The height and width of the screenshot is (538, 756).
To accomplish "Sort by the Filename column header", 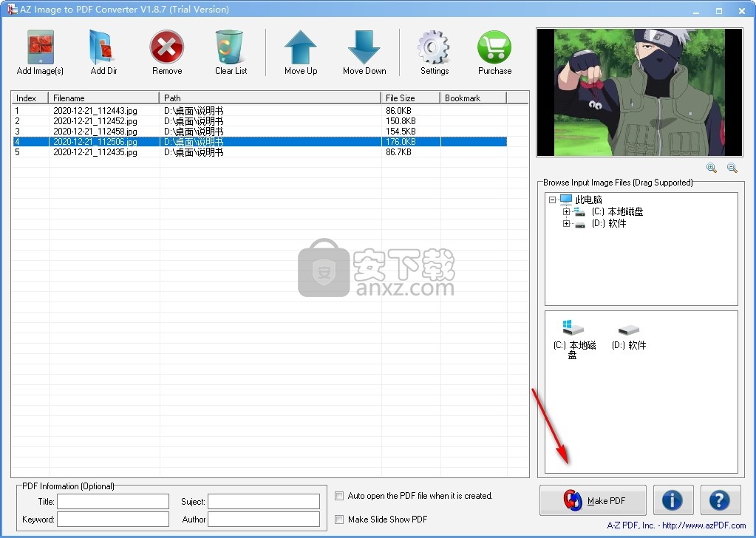I will (x=103, y=98).
